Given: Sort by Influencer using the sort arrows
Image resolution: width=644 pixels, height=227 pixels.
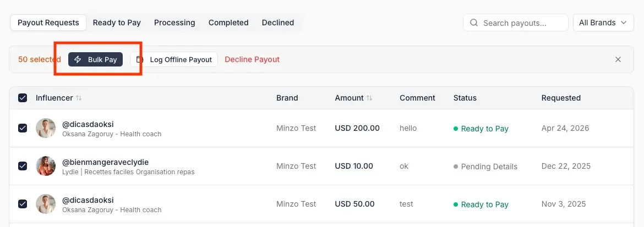Looking at the screenshot, I should (x=79, y=98).
